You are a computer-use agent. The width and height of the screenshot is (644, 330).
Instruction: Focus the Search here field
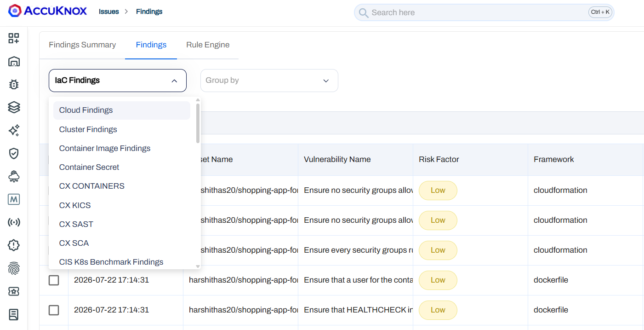(x=484, y=13)
